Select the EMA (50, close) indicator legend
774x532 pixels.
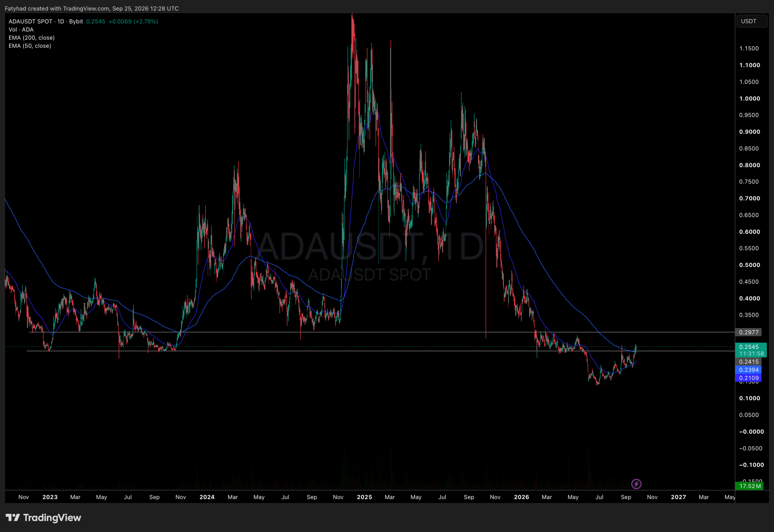30,46
